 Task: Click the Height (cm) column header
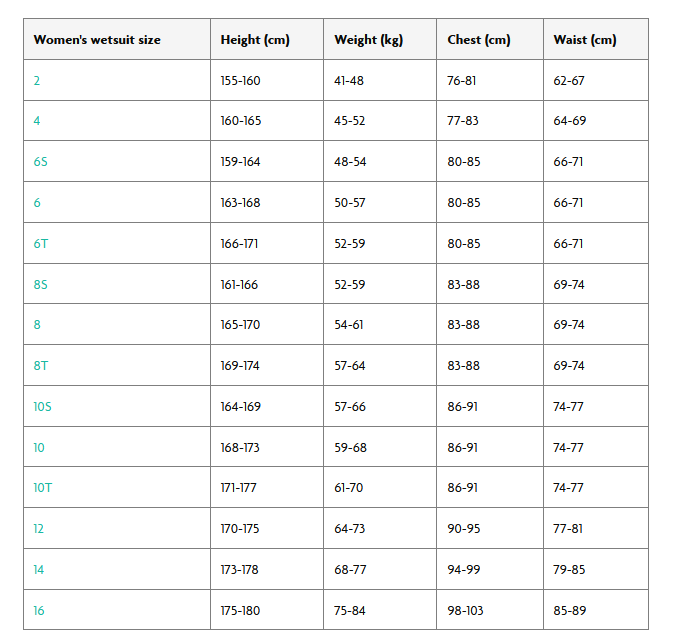[x=255, y=40]
